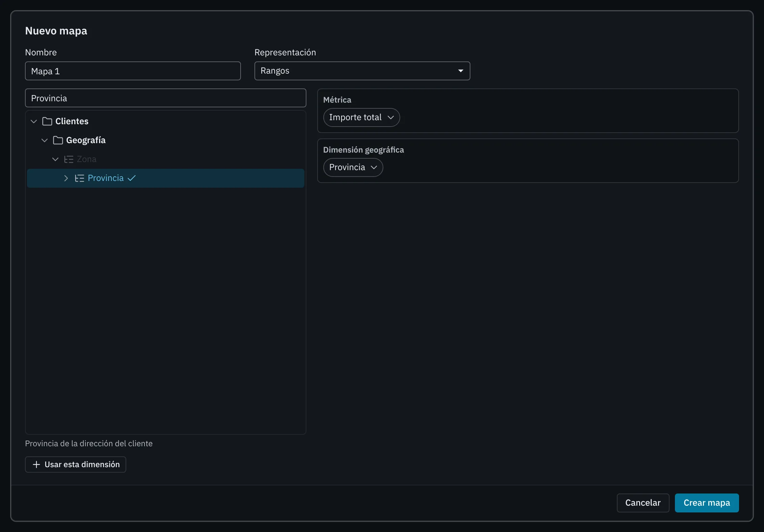This screenshot has height=532, width=764.
Task: Collapse the Geografía folder chevron
Action: 45,140
